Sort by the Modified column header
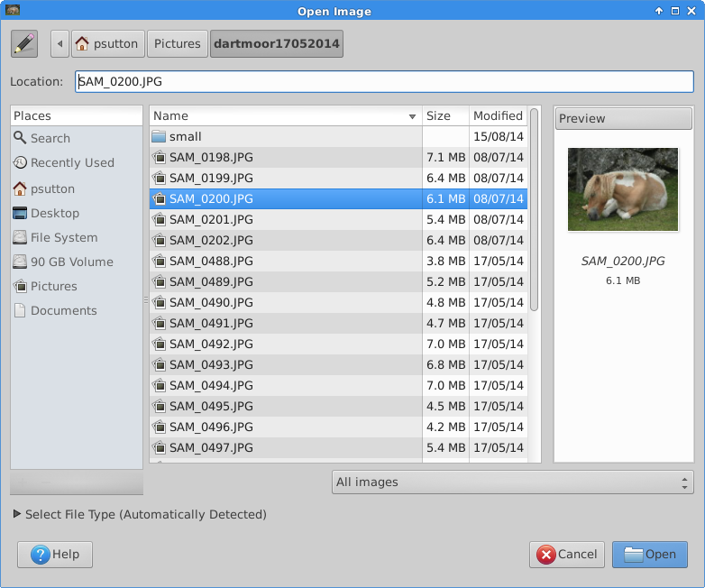Screen dimensions: 705x588 coord(499,116)
